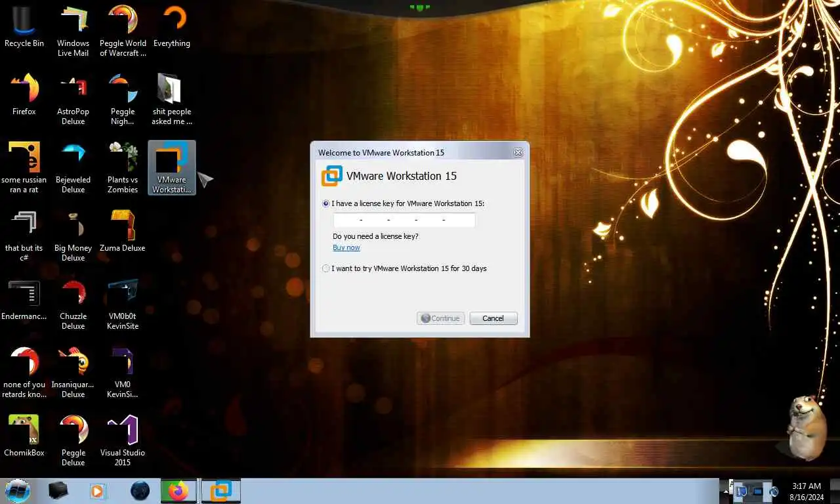Viewport: 840px width, 504px height.
Task: Select Visual Studio 2015 desktop icon
Action: click(123, 441)
